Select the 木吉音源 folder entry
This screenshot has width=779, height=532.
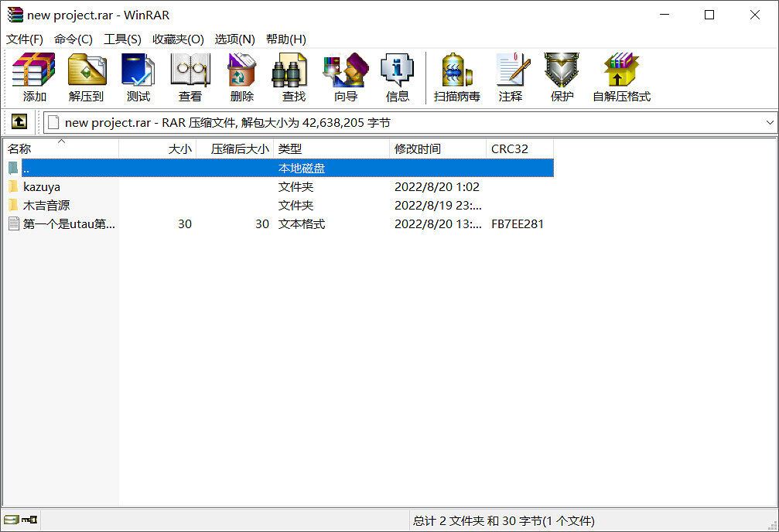(x=46, y=205)
